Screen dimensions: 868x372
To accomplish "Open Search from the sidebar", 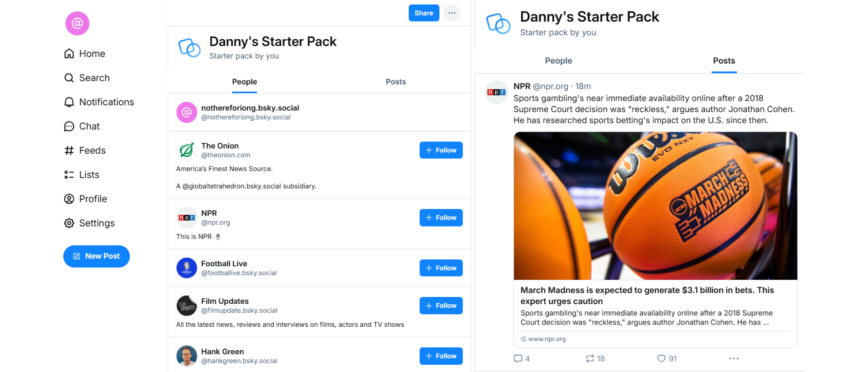I will [69, 78].
